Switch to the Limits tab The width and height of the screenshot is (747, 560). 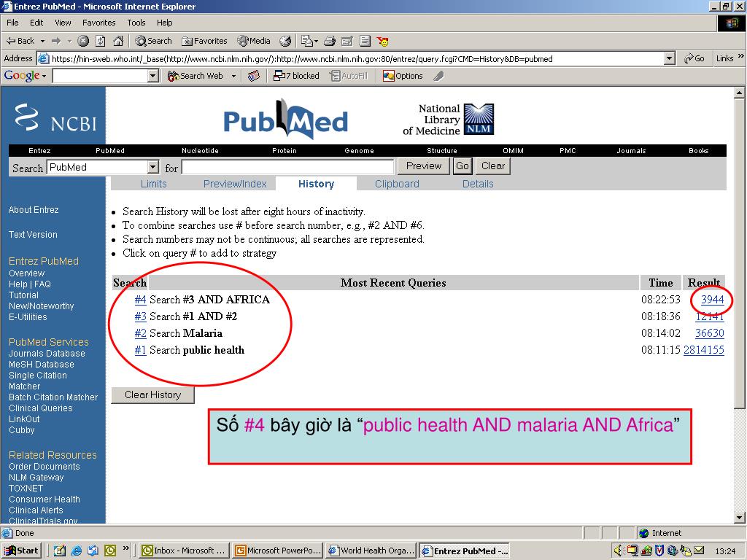pos(153,184)
